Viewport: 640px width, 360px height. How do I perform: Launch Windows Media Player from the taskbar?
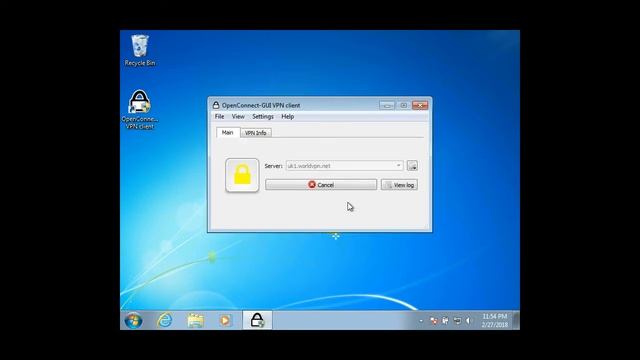[225, 320]
